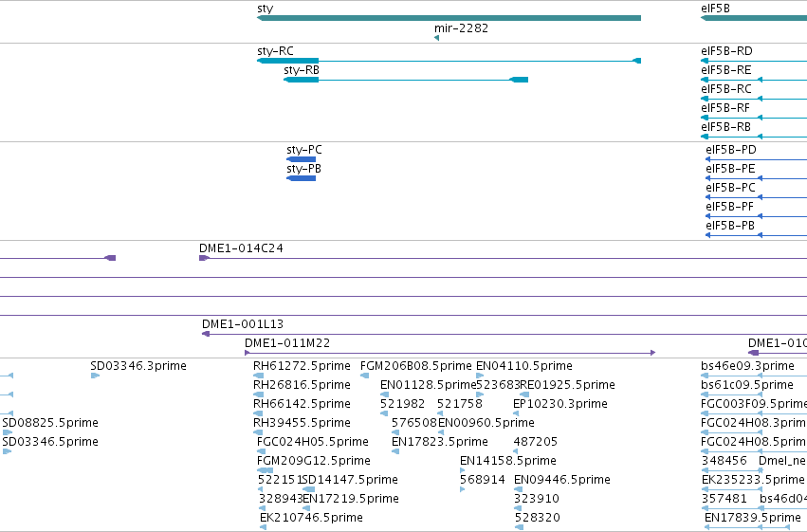Viewport: 807px width, 532px height.
Task: Select the eIF5B-PF protein label
Action: pos(730,207)
